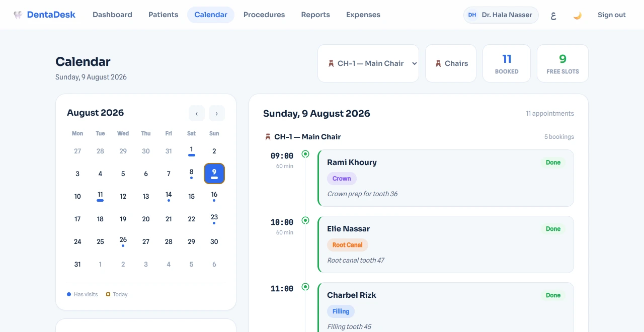The height and width of the screenshot is (332, 644).
Task: Click the 'Today' legend entry
Action: pyautogui.click(x=117, y=294)
